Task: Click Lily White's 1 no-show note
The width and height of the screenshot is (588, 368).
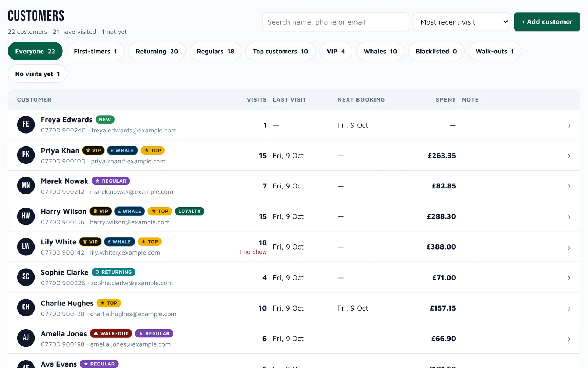Action: point(253,252)
